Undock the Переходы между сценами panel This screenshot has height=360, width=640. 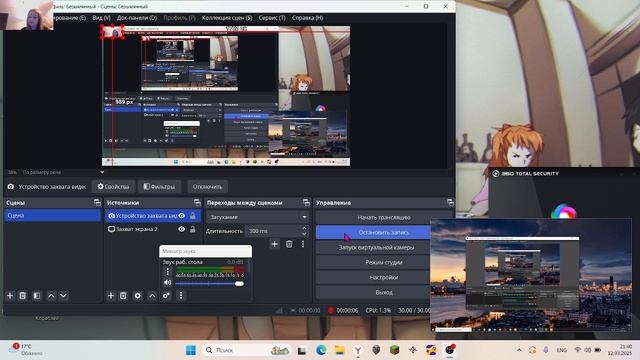[306, 202]
